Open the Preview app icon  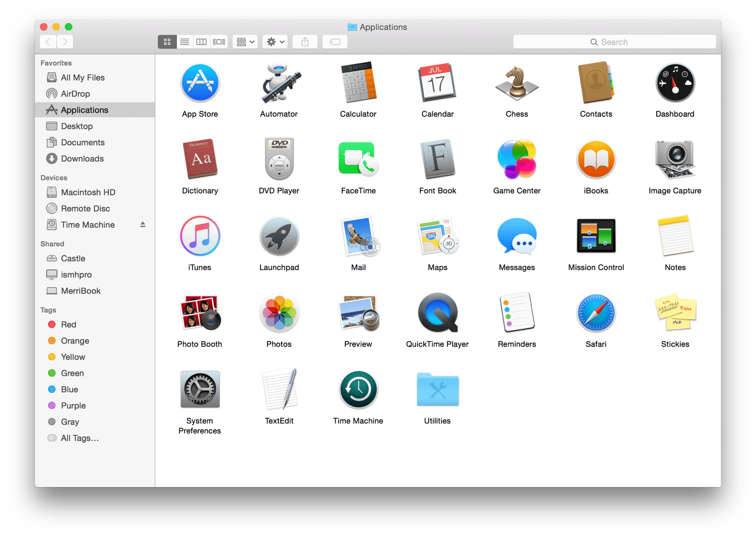359,312
